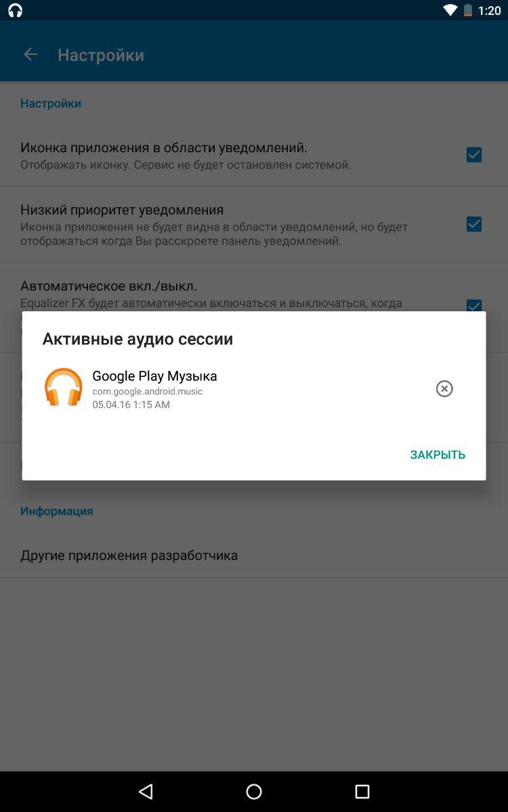The height and width of the screenshot is (812, 508).
Task: Tap the battery indicator in the status bar
Action: (467, 10)
